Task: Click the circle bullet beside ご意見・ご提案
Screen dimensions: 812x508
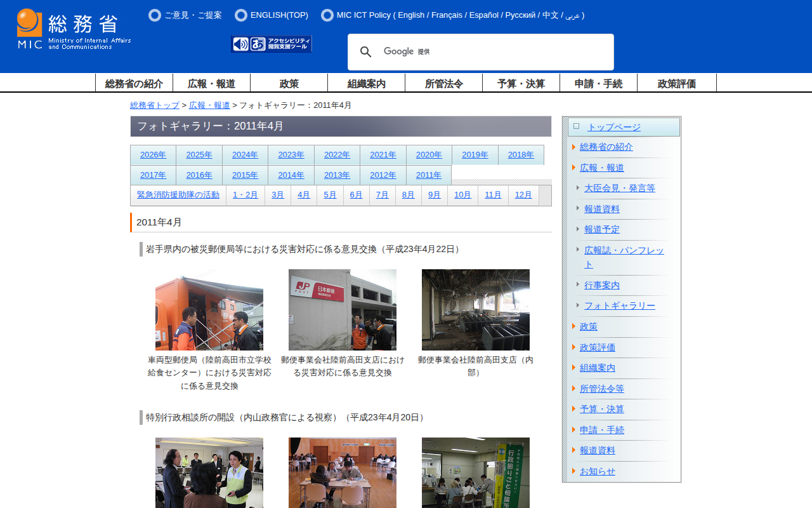Action: click(155, 15)
